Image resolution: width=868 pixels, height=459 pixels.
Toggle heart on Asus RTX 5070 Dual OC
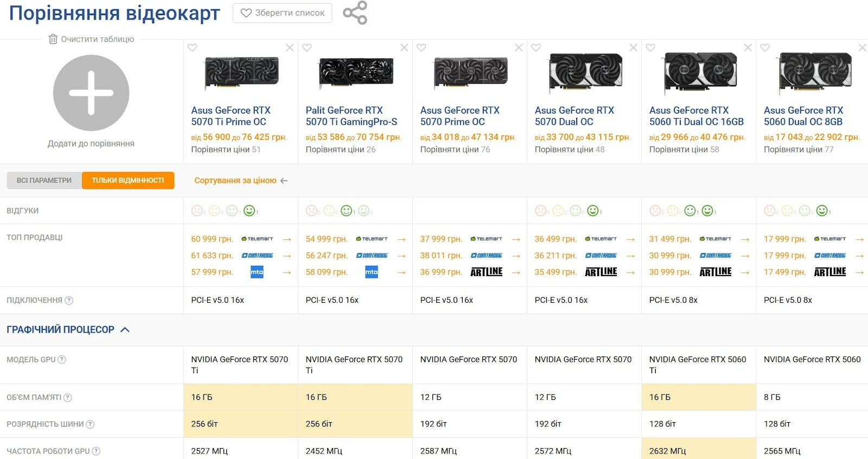(x=536, y=48)
